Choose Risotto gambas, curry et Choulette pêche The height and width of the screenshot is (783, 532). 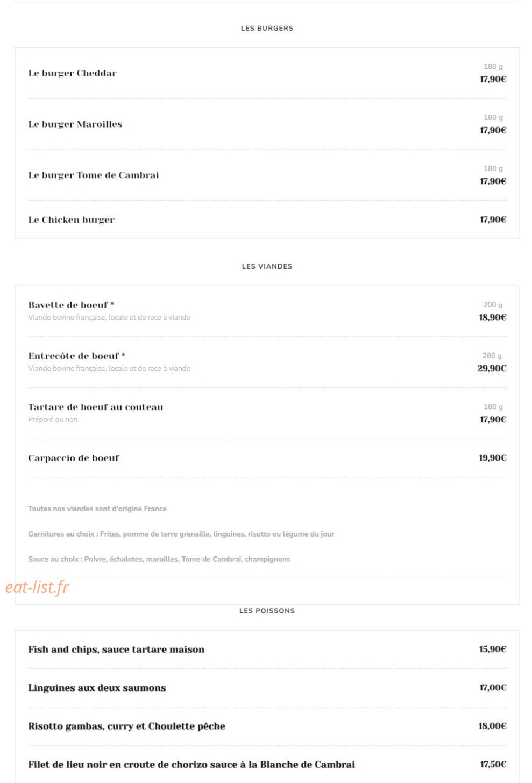point(126,726)
